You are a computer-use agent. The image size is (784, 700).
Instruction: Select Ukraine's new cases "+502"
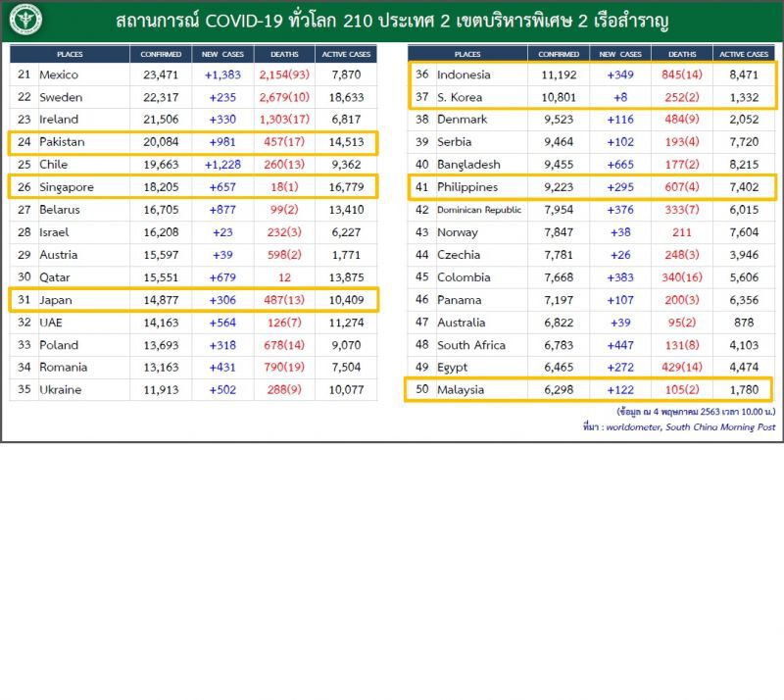click(x=222, y=390)
